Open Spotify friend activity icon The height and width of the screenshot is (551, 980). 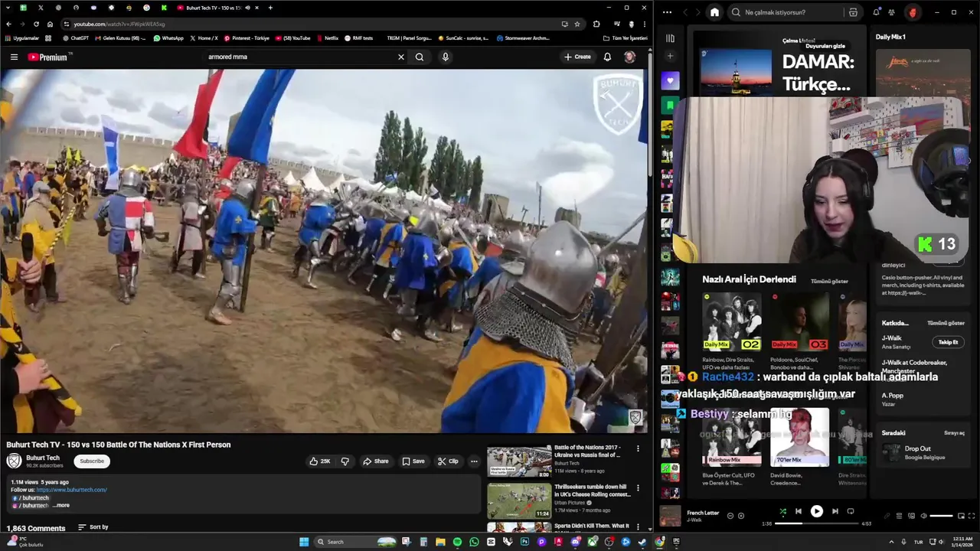891,12
